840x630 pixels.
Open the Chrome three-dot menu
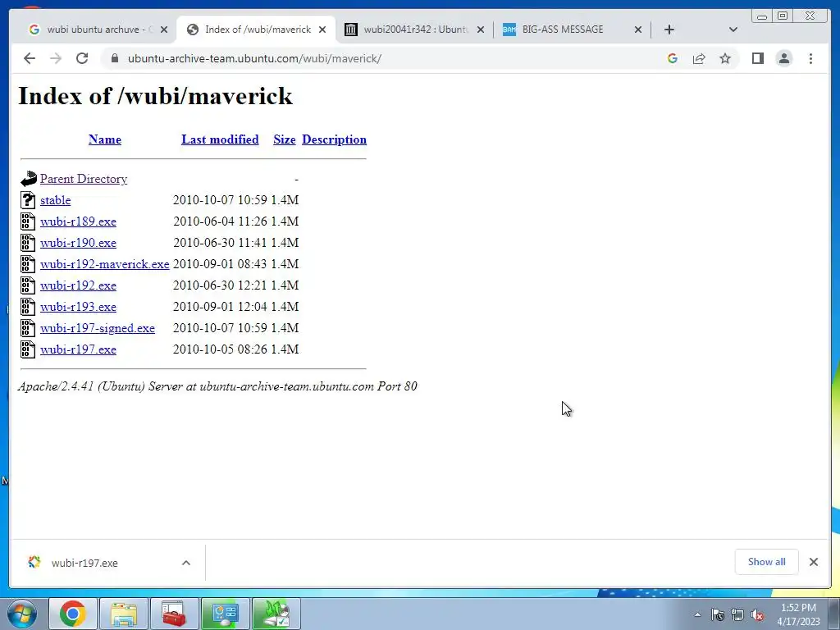tap(810, 58)
